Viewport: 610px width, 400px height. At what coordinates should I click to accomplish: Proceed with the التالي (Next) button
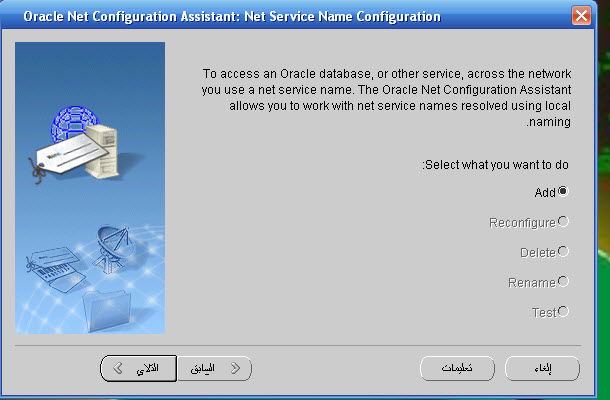138,368
